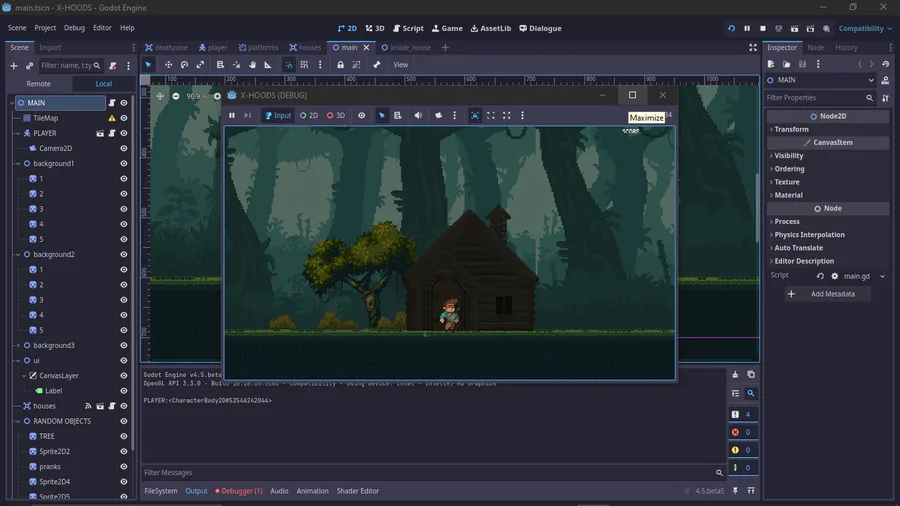Copy the output log with the copy icon
Image resolution: width=900 pixels, height=506 pixels.
click(751, 375)
